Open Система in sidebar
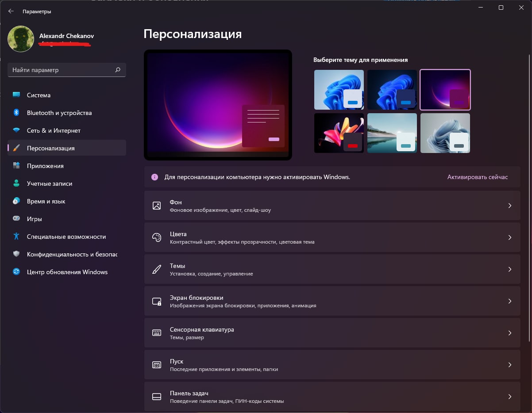Viewport: 532px width, 413px height. (67, 95)
